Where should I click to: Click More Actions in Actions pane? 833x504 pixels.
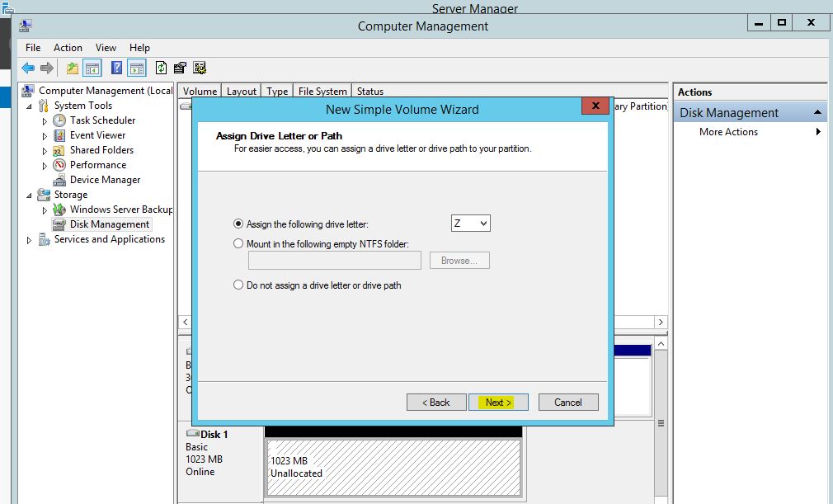728,132
